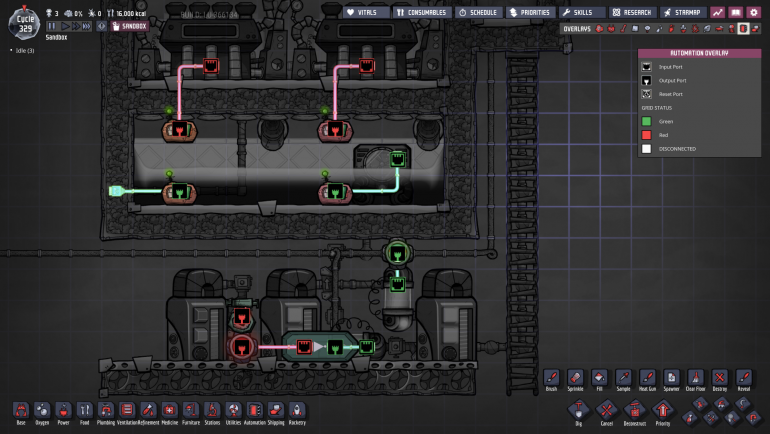Open the Oxygen build category
This screenshot has width=770, height=434.
click(x=42, y=411)
